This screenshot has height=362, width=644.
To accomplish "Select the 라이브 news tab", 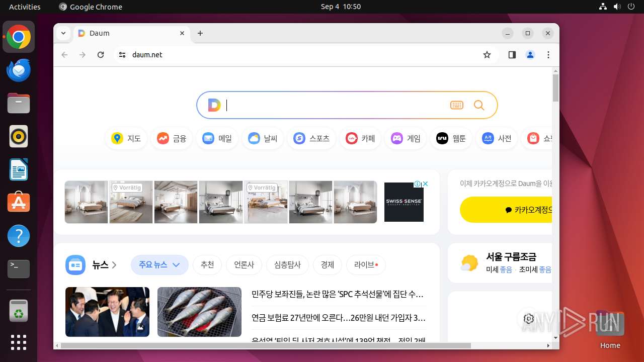I will [x=366, y=264].
